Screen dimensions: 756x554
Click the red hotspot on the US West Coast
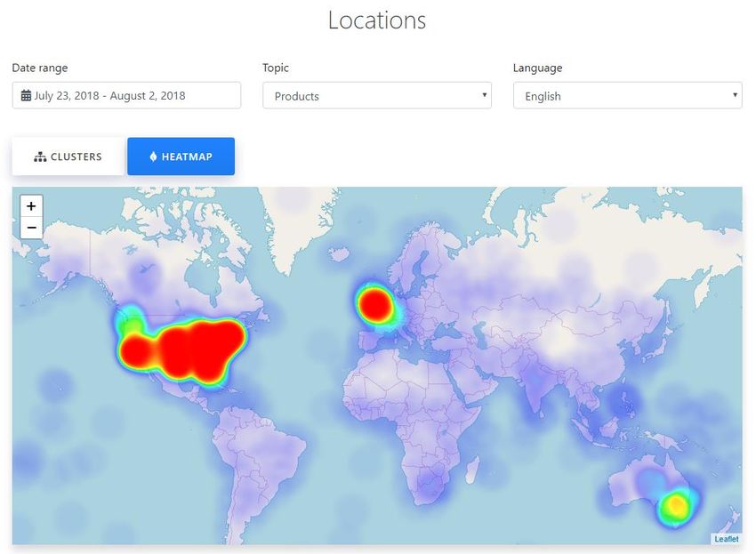click(136, 352)
